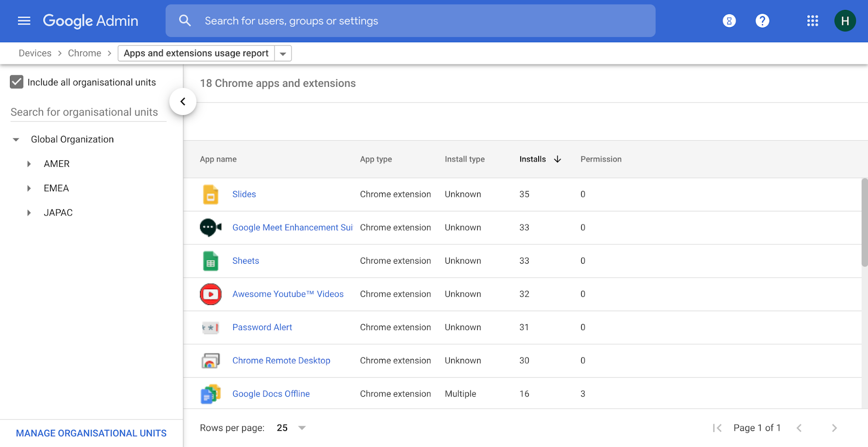
Task: Click Manage Organisational Units
Action: click(x=91, y=433)
